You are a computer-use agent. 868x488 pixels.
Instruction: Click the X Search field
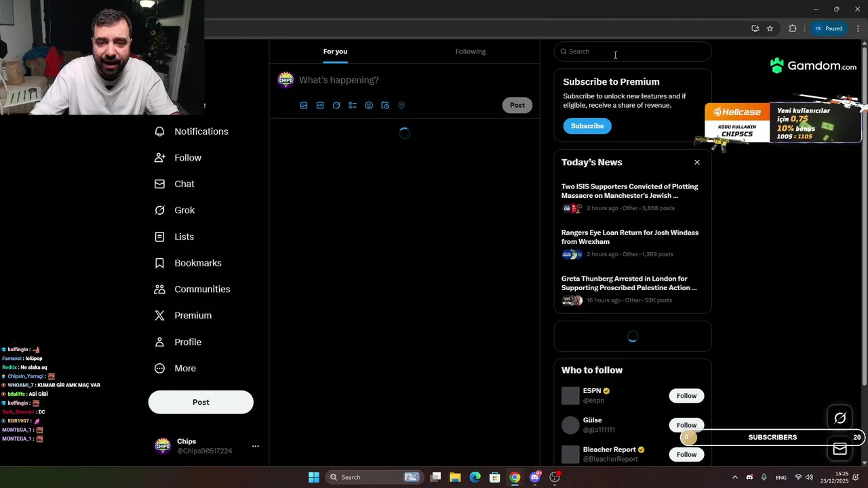(633, 52)
